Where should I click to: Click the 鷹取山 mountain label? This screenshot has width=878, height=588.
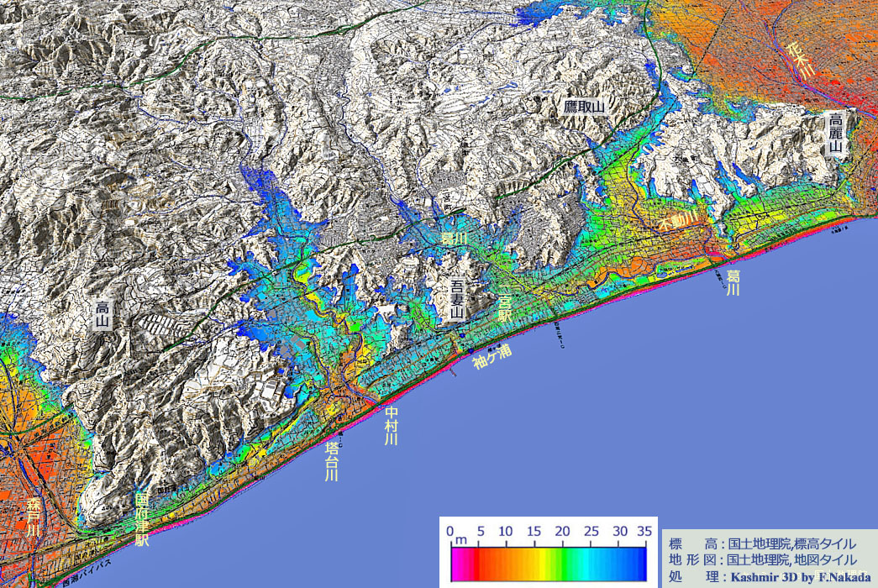(x=585, y=107)
